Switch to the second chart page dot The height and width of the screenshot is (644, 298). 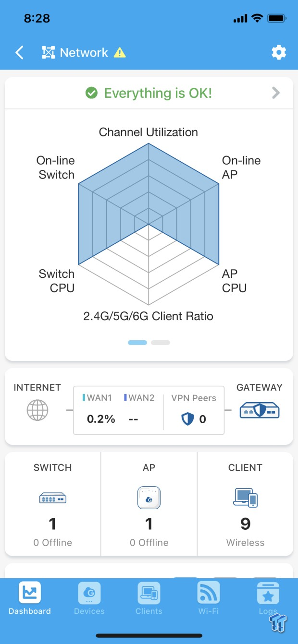click(x=161, y=343)
